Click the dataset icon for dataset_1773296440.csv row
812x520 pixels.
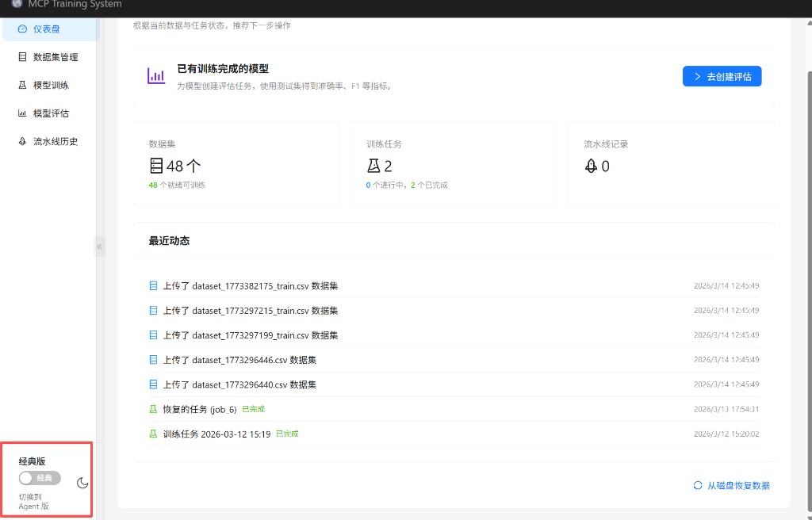click(153, 384)
